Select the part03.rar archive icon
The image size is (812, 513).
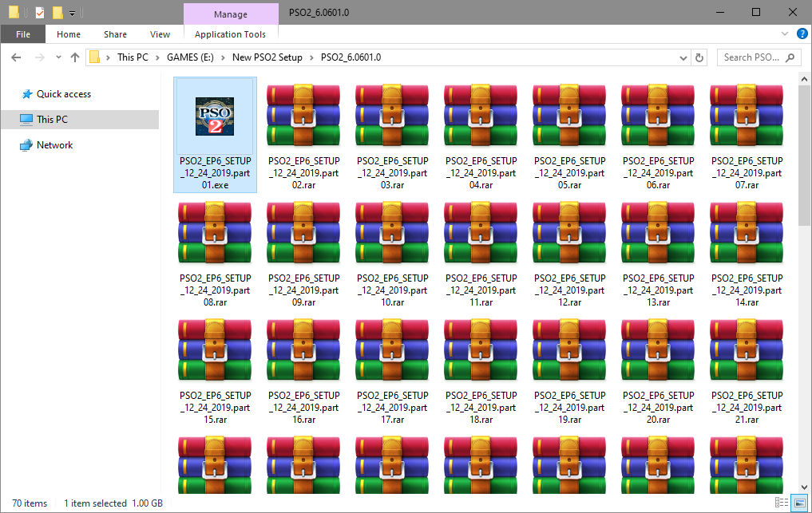[x=392, y=116]
